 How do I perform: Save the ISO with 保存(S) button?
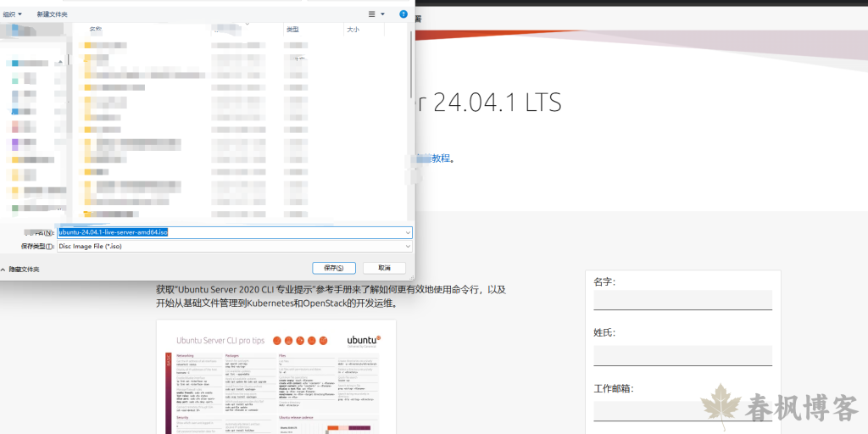coord(333,268)
